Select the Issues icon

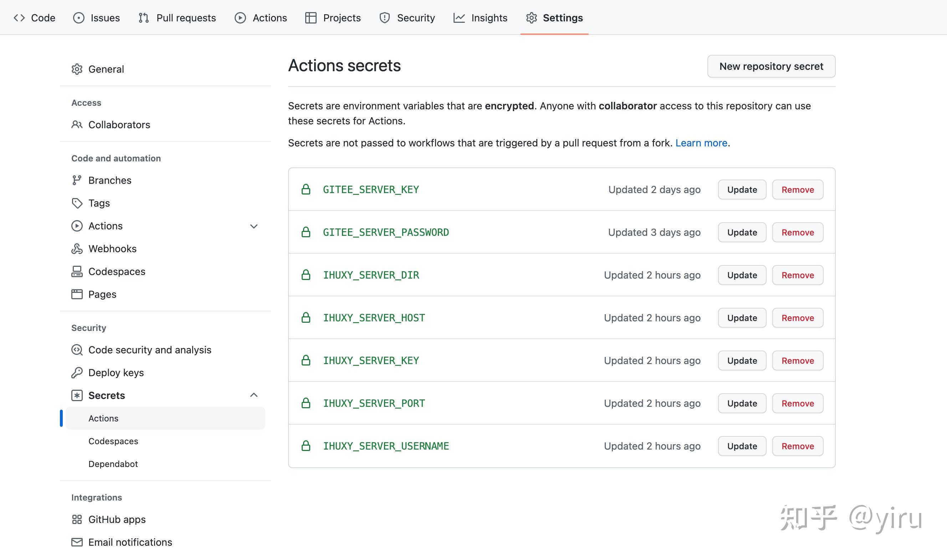coord(78,18)
